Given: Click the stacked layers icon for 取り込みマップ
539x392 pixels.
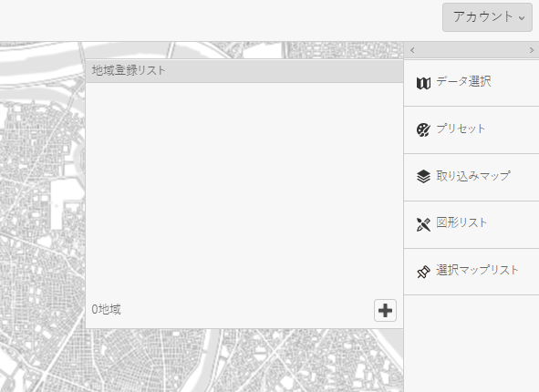Looking at the screenshot, I should point(423,177).
